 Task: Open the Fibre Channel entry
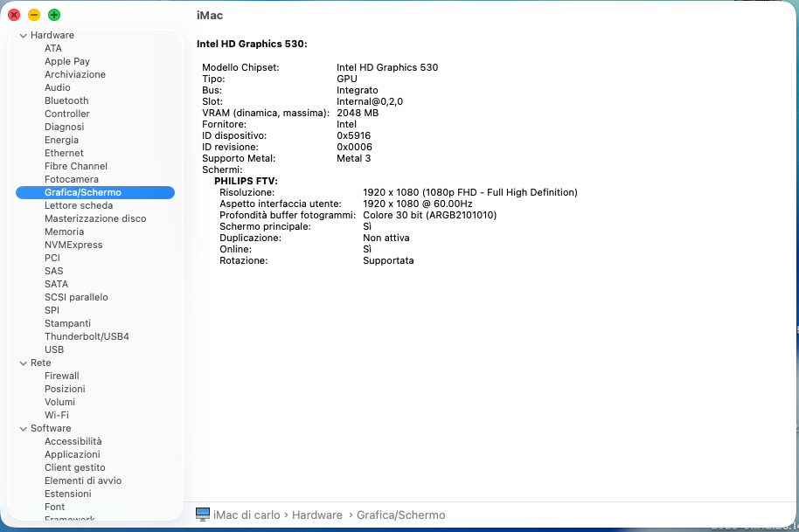coord(76,167)
